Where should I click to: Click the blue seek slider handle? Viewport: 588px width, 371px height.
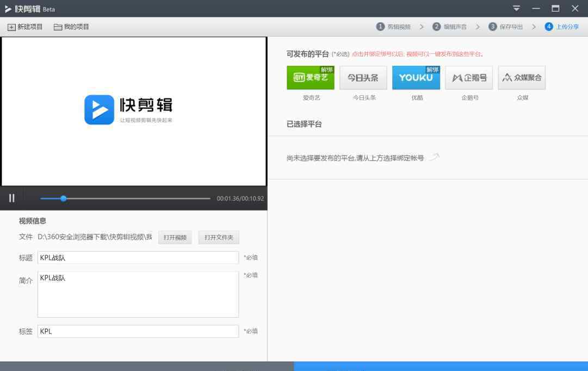tap(64, 199)
